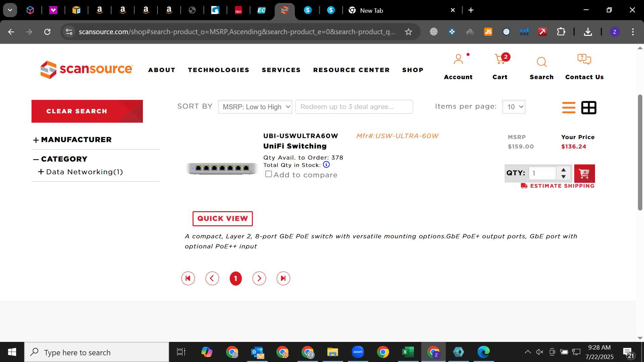Open the Shop menu
The image size is (644, 362).
[413, 70]
